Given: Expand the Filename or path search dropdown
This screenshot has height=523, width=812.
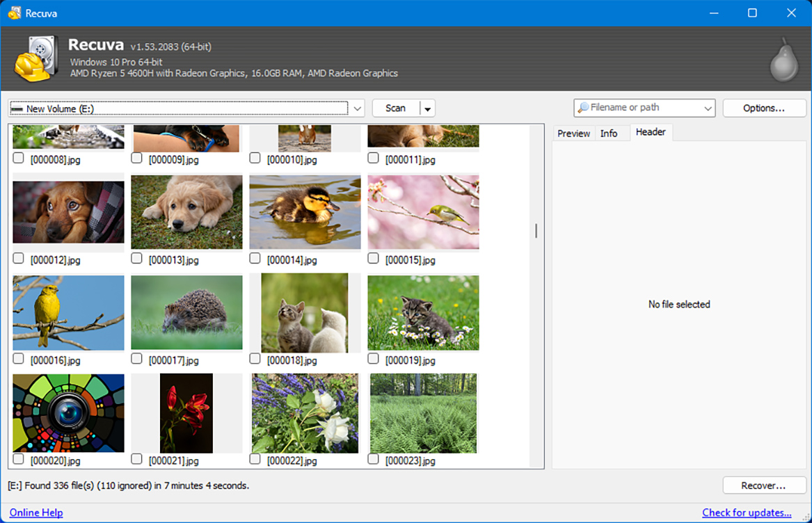Looking at the screenshot, I should pyautogui.click(x=707, y=108).
